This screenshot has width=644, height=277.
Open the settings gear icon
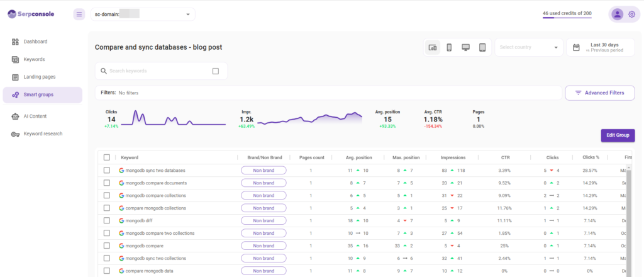click(631, 14)
